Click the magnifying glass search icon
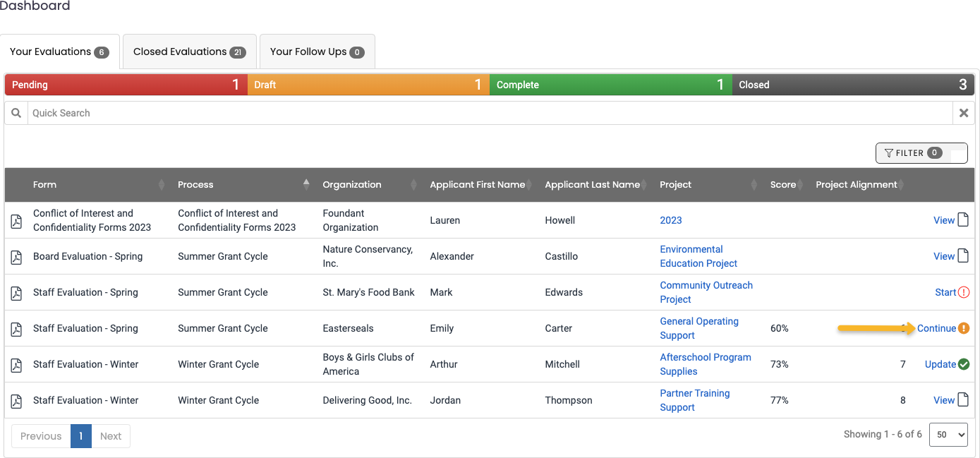The height and width of the screenshot is (458, 980). (16, 113)
